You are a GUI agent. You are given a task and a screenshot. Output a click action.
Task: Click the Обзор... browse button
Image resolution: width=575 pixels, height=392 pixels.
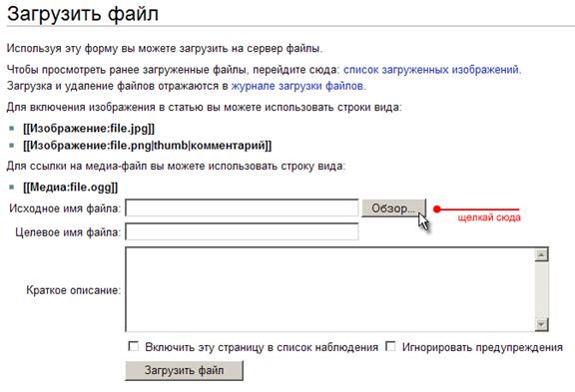click(394, 208)
